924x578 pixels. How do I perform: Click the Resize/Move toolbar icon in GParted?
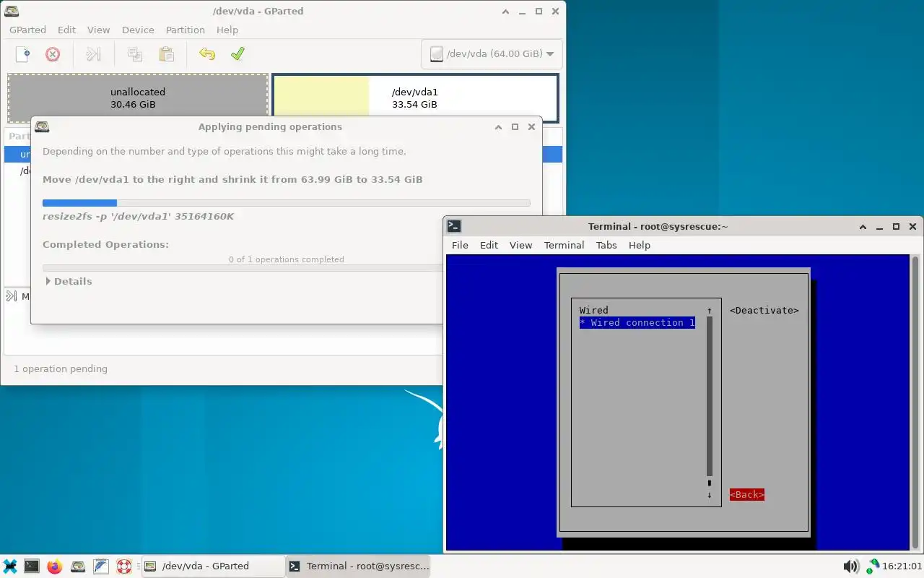(93, 54)
